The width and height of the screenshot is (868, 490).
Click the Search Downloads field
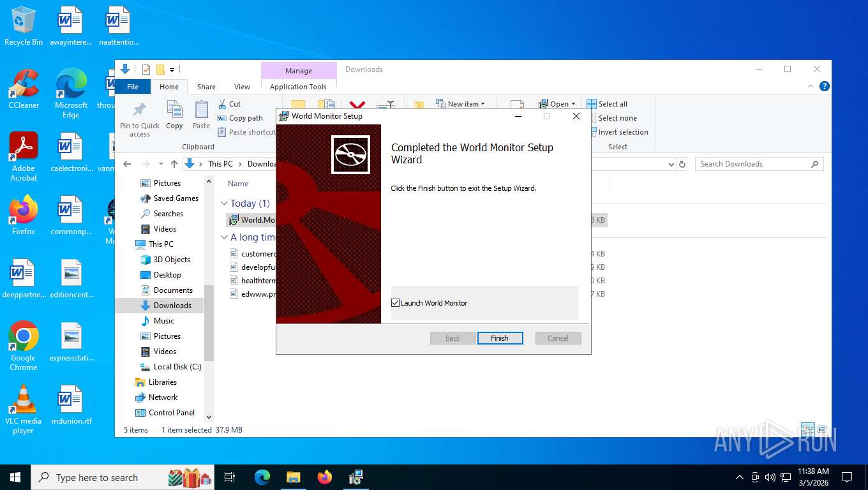click(x=759, y=164)
